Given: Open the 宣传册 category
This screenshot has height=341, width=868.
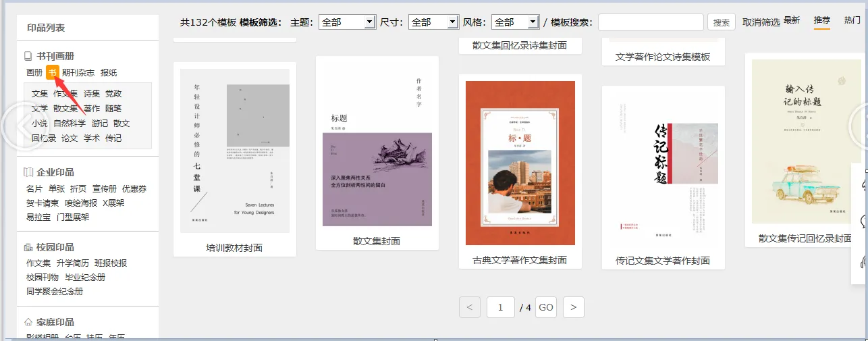Looking at the screenshot, I should pos(105,188).
